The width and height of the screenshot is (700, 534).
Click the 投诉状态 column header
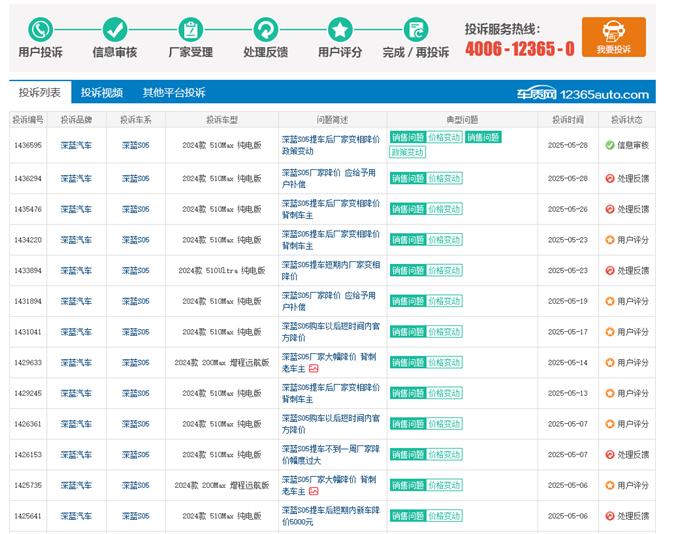(627, 120)
